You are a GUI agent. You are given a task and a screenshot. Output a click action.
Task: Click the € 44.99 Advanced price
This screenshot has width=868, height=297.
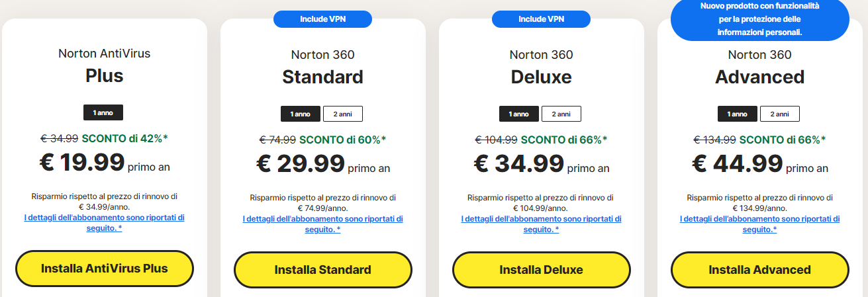click(736, 163)
